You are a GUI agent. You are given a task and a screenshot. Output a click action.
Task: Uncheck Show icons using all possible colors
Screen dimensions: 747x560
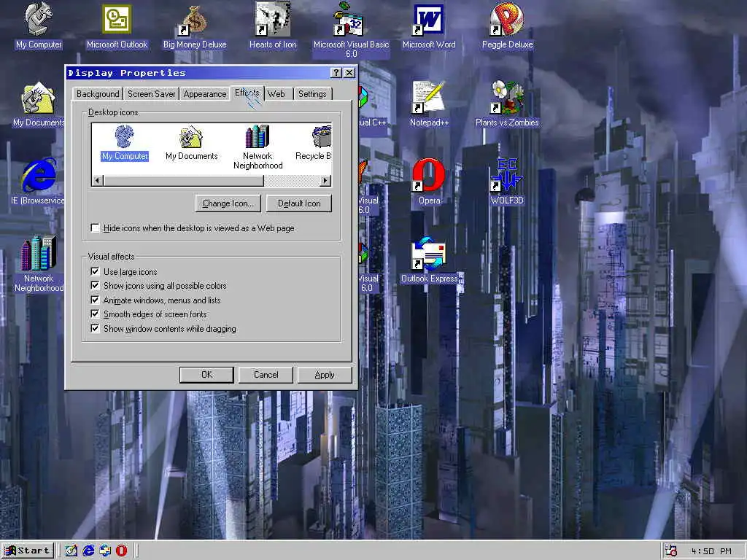pyautogui.click(x=158, y=286)
